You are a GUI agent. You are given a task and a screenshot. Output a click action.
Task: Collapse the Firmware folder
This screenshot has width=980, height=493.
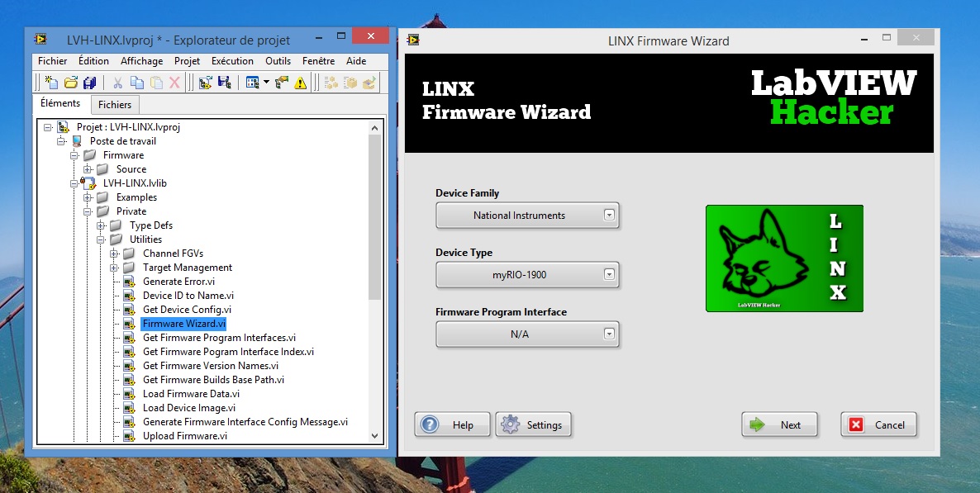pos(74,155)
